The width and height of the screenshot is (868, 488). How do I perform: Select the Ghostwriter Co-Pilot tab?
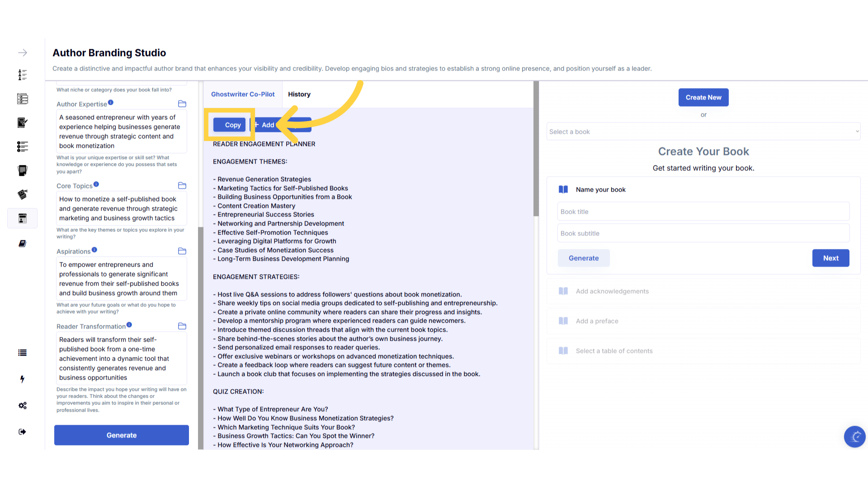tap(243, 94)
